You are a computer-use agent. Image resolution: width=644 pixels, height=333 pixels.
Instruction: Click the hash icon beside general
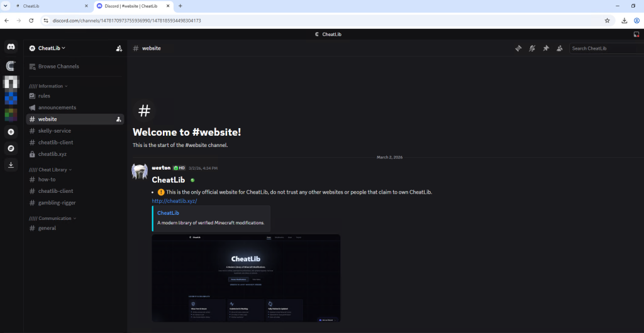tap(33, 228)
